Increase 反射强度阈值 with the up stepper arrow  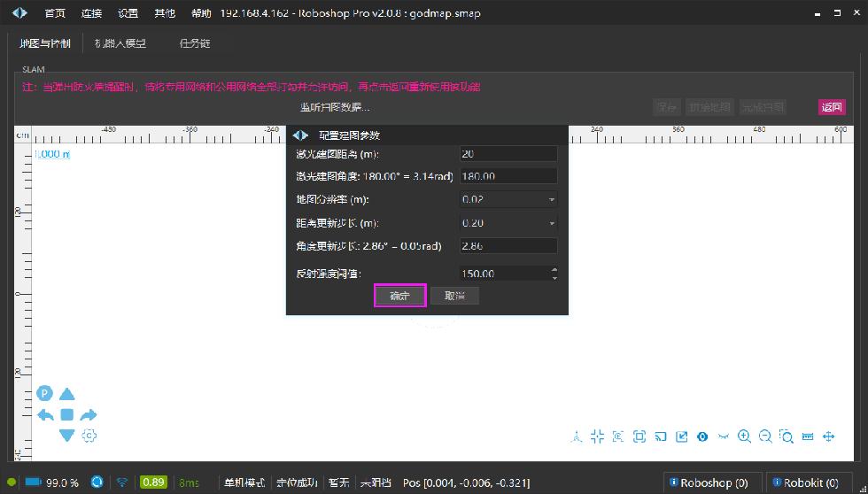(554, 270)
